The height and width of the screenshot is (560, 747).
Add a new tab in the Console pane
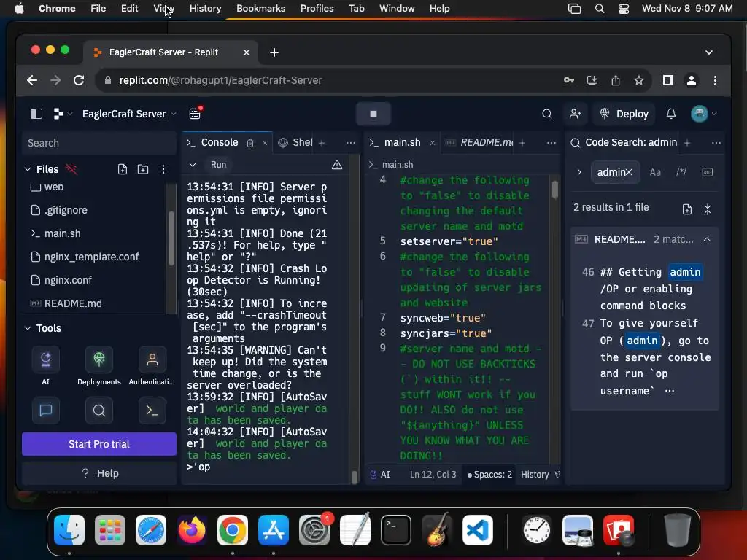322,143
